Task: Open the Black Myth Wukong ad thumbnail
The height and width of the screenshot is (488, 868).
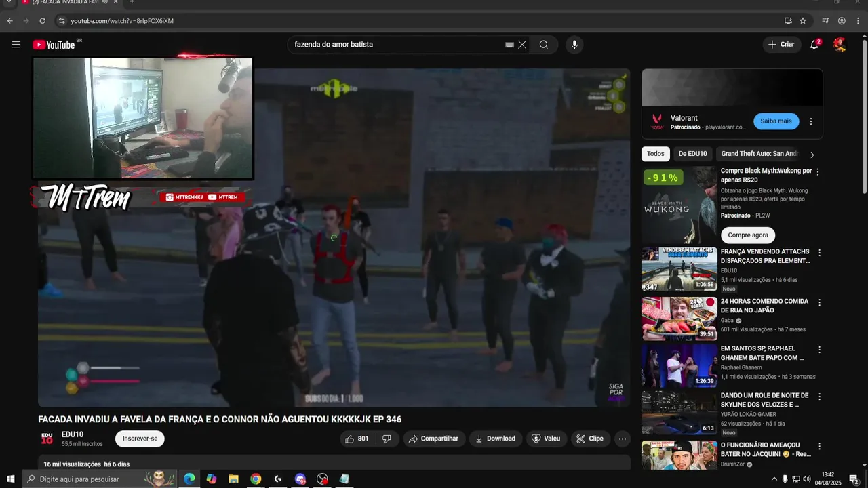Action: (679, 205)
